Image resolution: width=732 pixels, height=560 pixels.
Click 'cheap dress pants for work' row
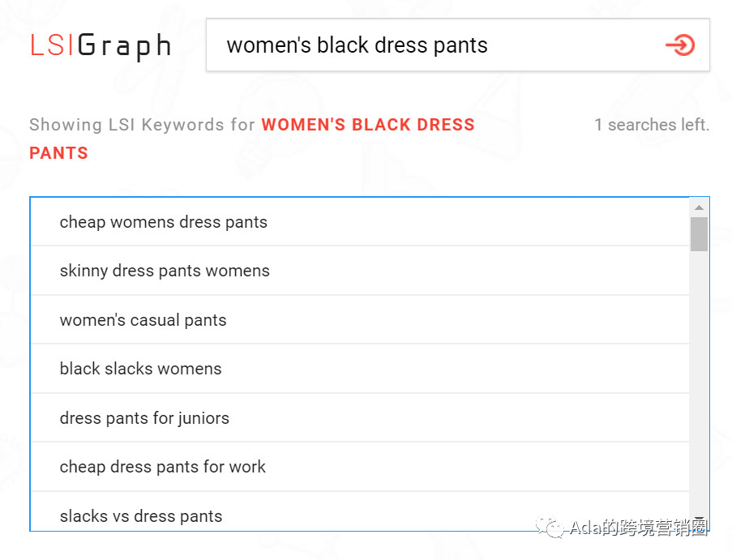[163, 467]
